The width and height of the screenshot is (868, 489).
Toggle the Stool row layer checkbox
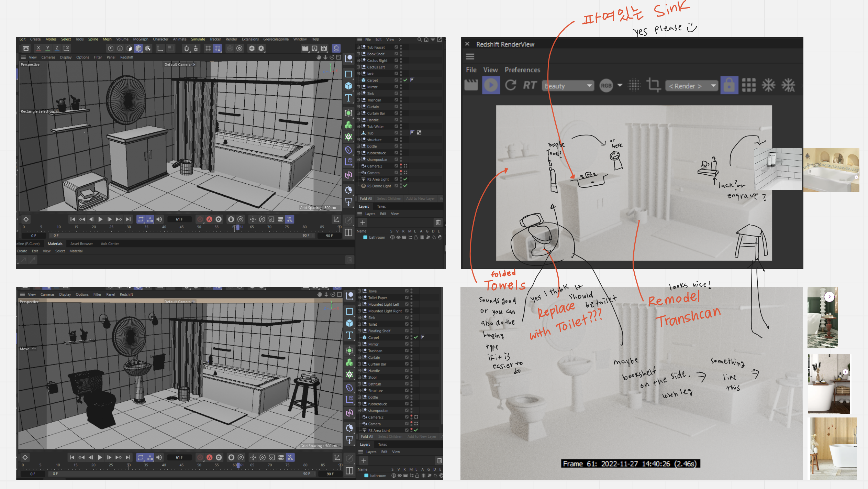point(407,377)
